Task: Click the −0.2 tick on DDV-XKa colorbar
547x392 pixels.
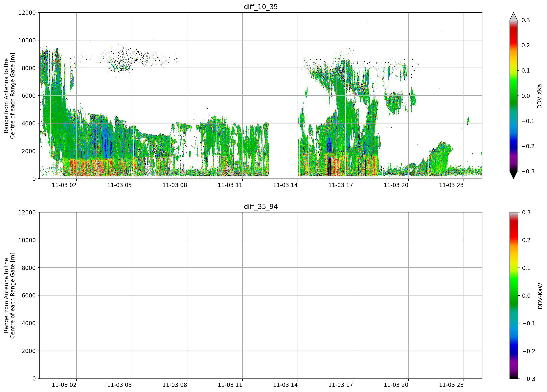Action: pos(528,146)
